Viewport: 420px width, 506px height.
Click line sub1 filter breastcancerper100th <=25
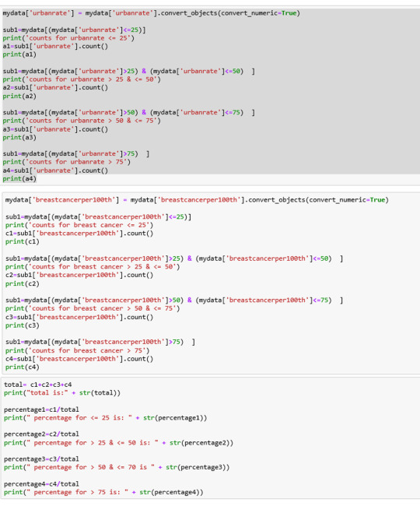point(98,217)
